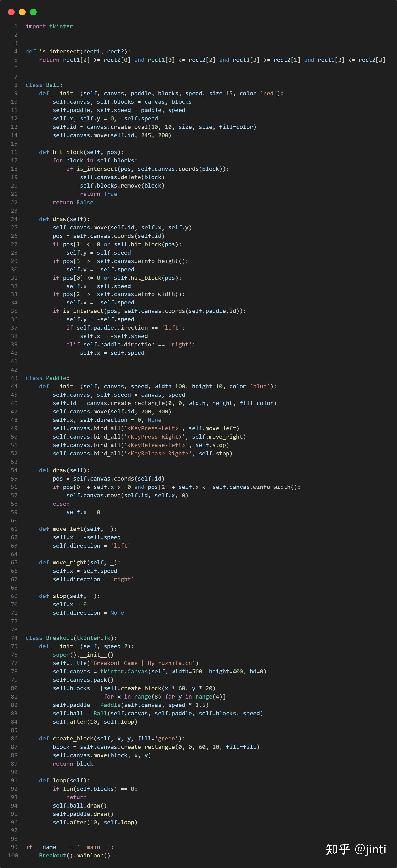Click 'if pos[2] >= self.canvas.winfo_width():' line
The height and width of the screenshot is (868, 397).
pyautogui.click(x=119, y=294)
